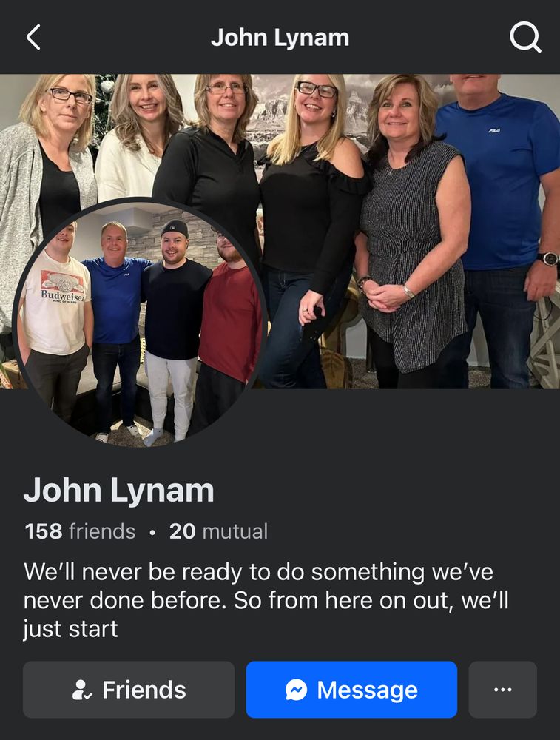Select the large John Lynam profile name
560x740 pixels.
click(119, 490)
